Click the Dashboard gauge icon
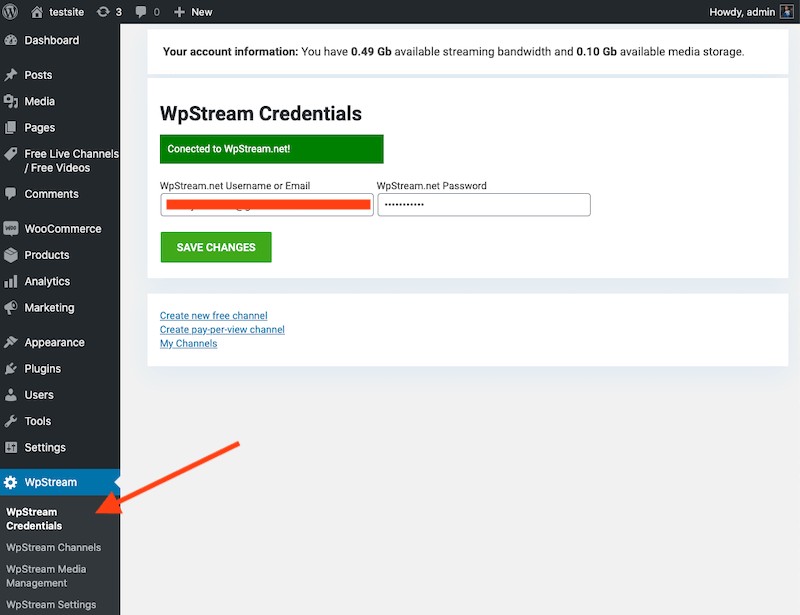 (x=11, y=40)
